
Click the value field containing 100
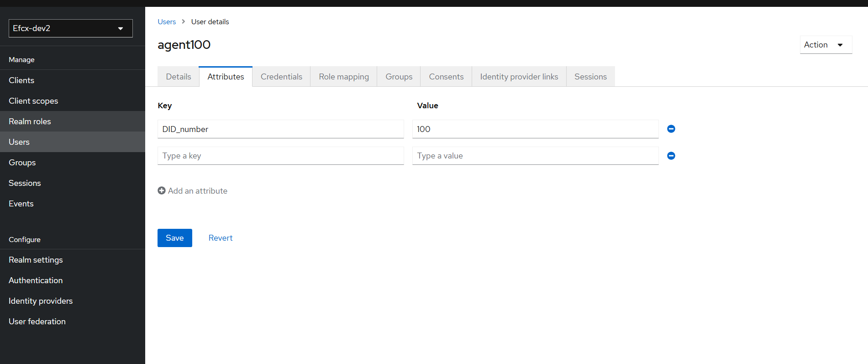pos(536,129)
